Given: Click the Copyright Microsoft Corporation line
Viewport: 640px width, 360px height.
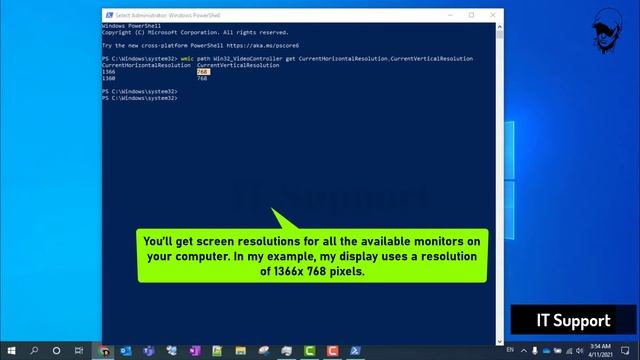Looking at the screenshot, I should [195, 33].
